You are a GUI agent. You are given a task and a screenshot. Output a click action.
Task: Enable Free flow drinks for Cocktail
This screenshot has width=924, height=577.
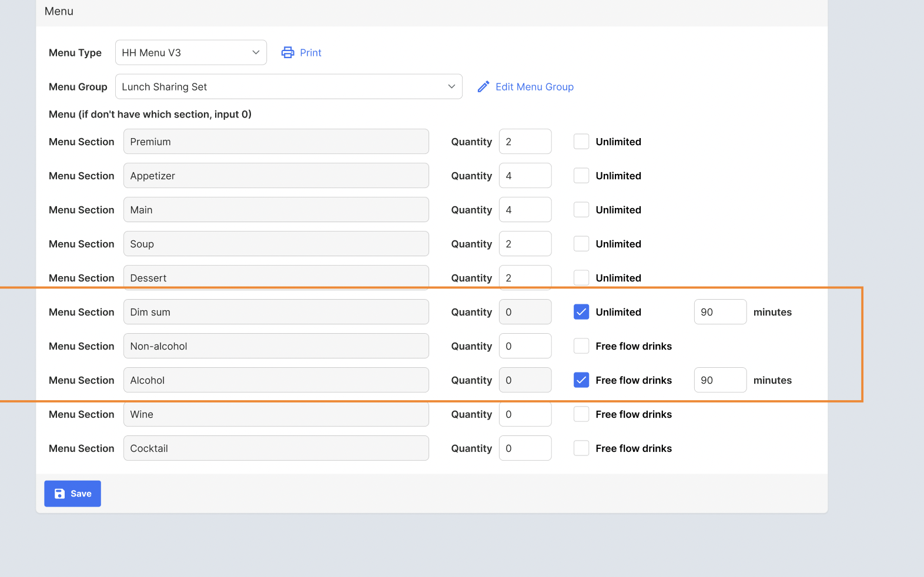click(x=581, y=448)
